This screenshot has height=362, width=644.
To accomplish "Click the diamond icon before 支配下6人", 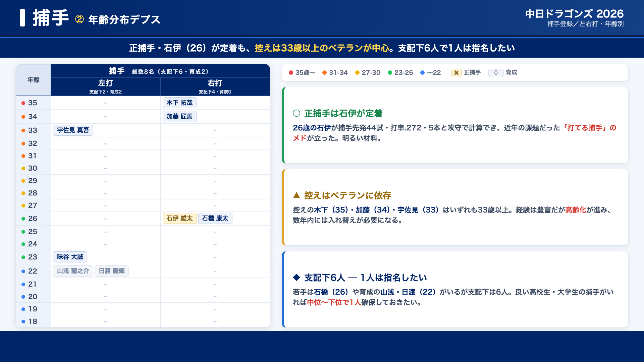I will click(297, 277).
